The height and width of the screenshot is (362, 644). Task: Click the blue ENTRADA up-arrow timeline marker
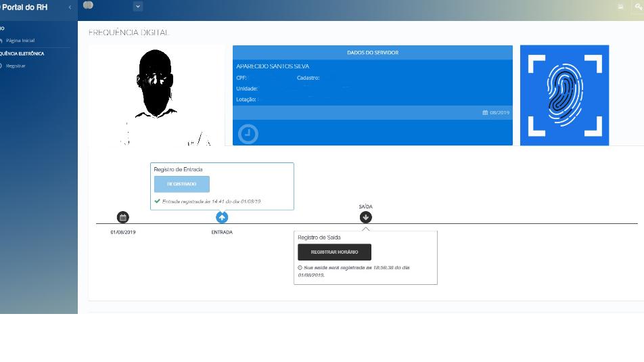pyautogui.click(x=222, y=217)
